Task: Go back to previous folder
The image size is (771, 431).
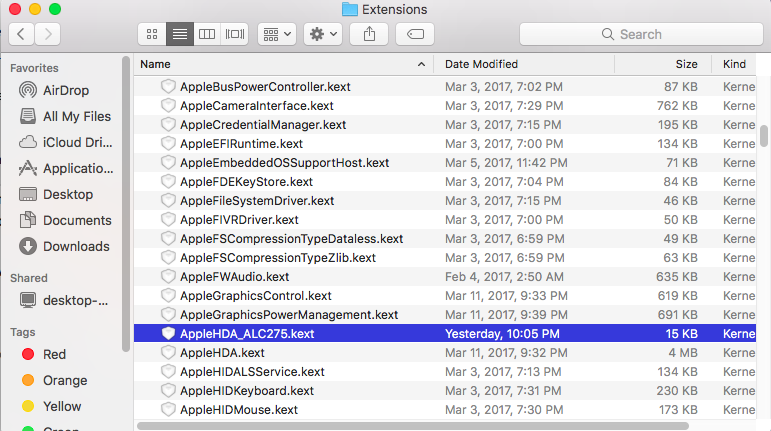Action: 22,34
